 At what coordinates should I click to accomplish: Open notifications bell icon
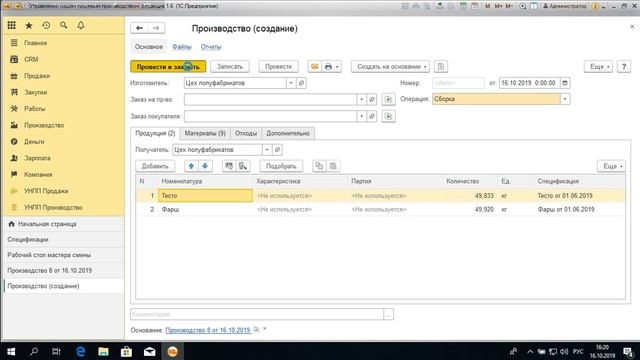[x=81, y=25]
